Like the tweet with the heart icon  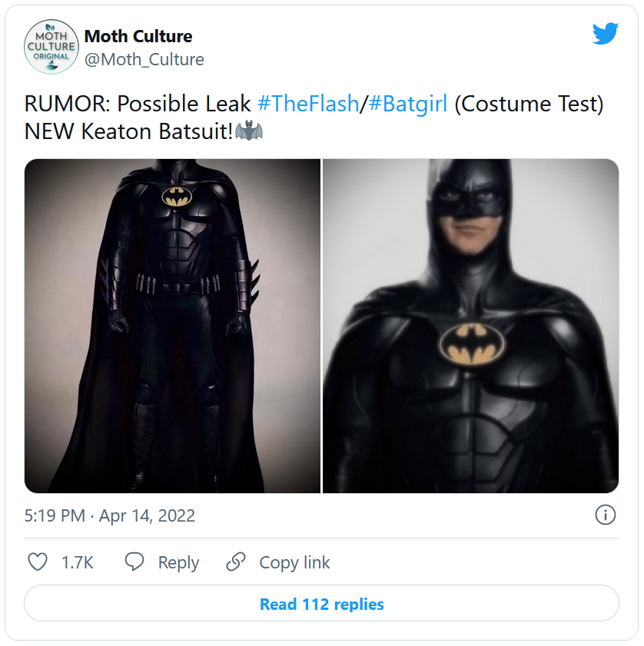38,562
